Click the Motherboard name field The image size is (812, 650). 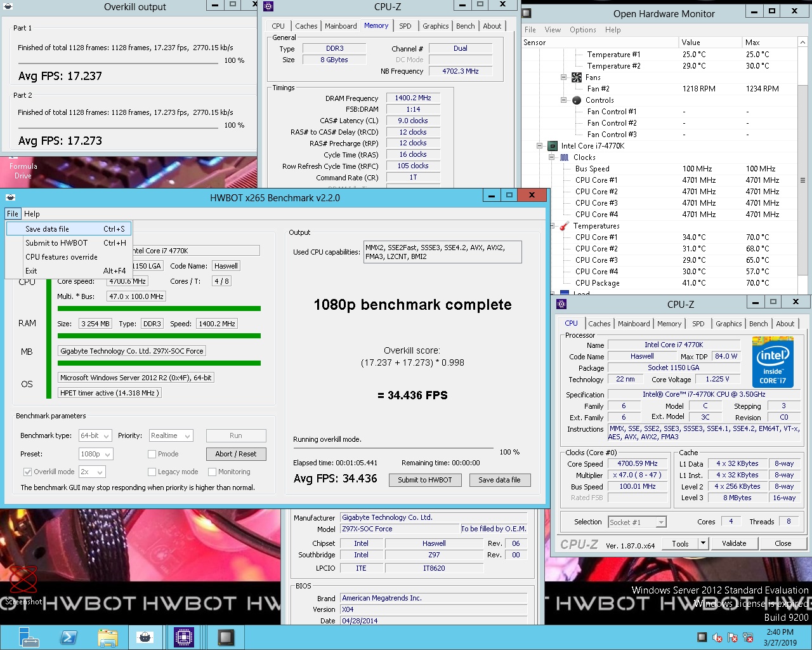132,351
